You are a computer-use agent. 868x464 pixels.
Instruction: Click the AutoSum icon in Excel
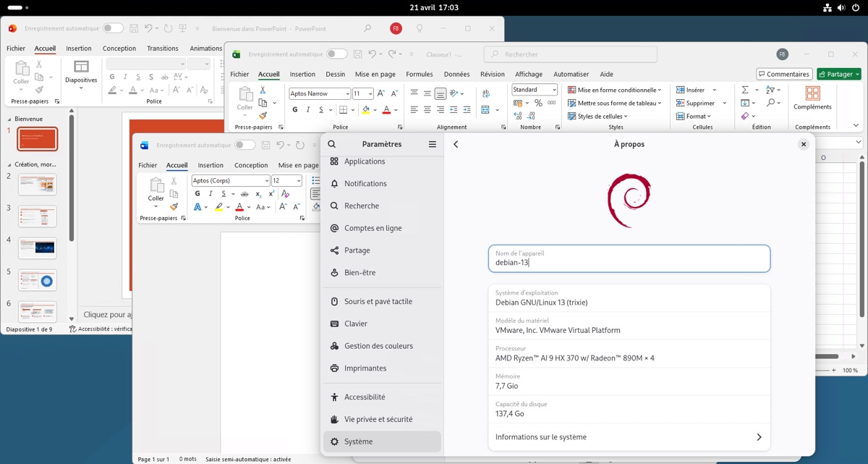745,90
